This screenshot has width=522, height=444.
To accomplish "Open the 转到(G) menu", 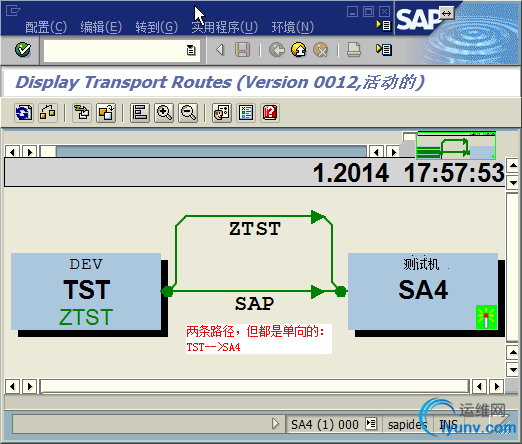I will (x=157, y=27).
